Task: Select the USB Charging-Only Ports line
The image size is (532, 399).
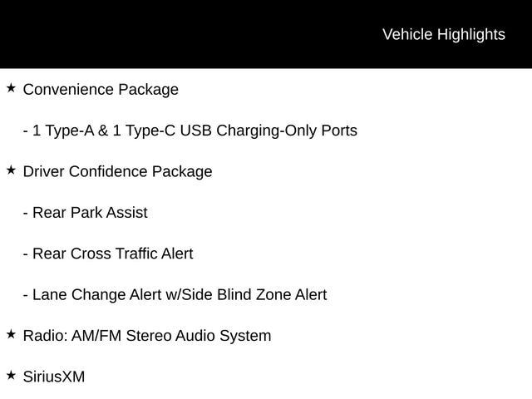Action: [x=190, y=131]
